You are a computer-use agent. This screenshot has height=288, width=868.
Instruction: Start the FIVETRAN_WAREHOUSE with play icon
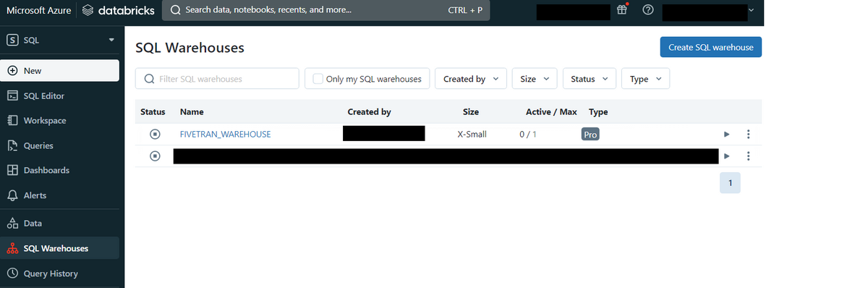tap(727, 134)
